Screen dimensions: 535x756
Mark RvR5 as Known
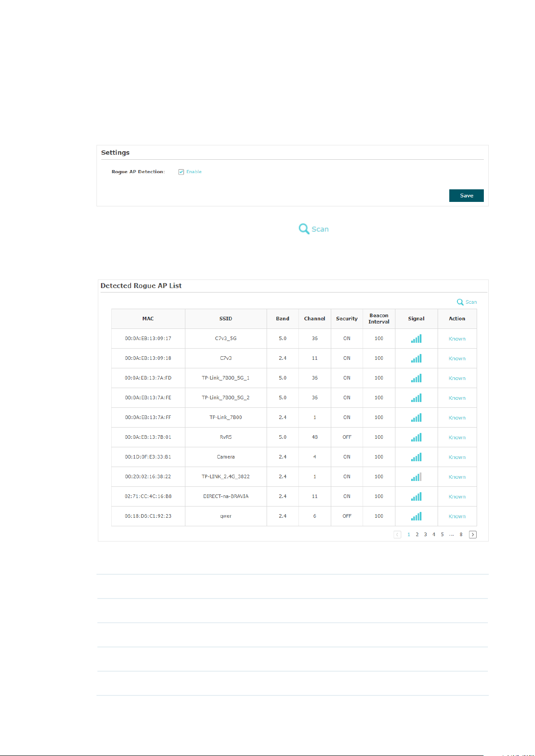coord(457,437)
